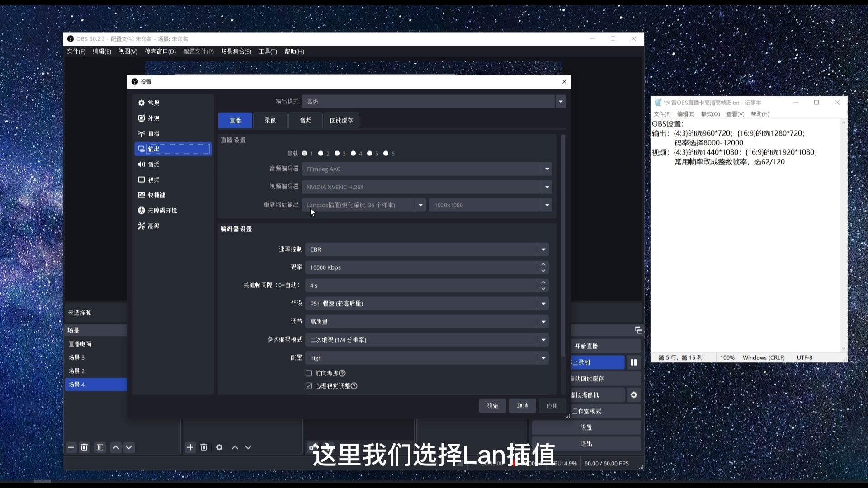Open the 多次编码模式 multipass dropdown
Viewport: 868px width, 488px height.
tap(427, 340)
